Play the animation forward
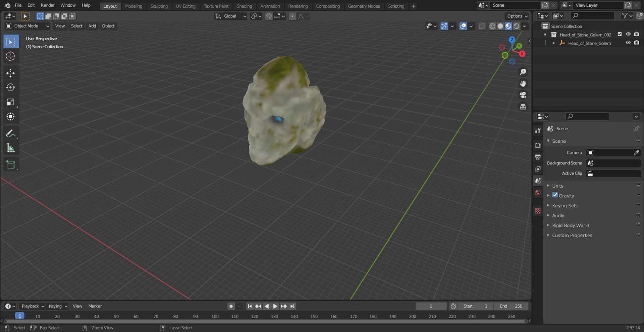The image size is (644, 332). tap(275, 306)
